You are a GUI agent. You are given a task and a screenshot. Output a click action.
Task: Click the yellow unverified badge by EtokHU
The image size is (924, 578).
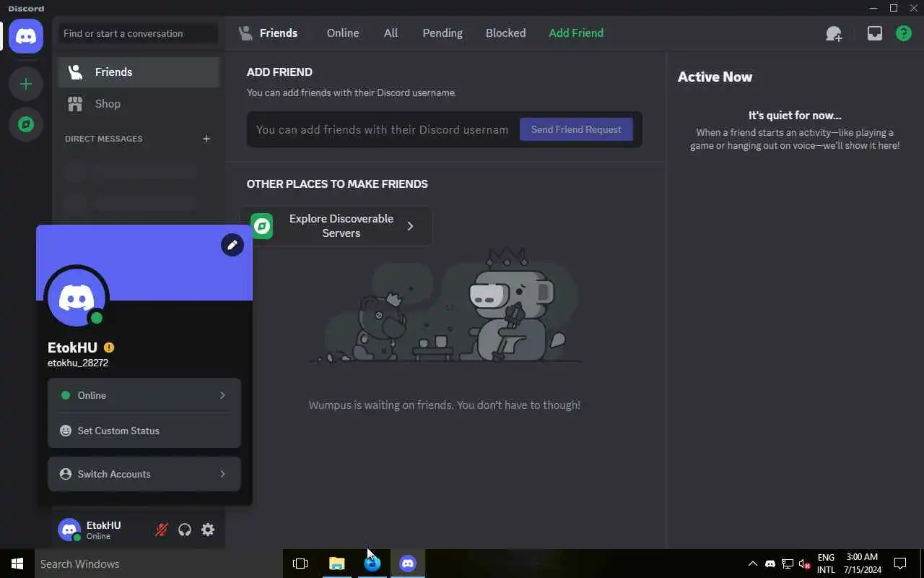click(x=109, y=348)
